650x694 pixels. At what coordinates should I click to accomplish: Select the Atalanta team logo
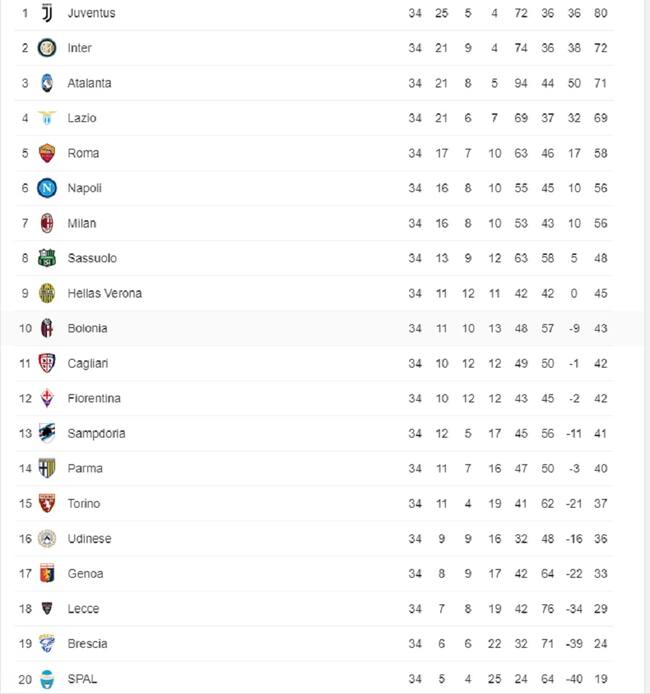click(x=47, y=83)
